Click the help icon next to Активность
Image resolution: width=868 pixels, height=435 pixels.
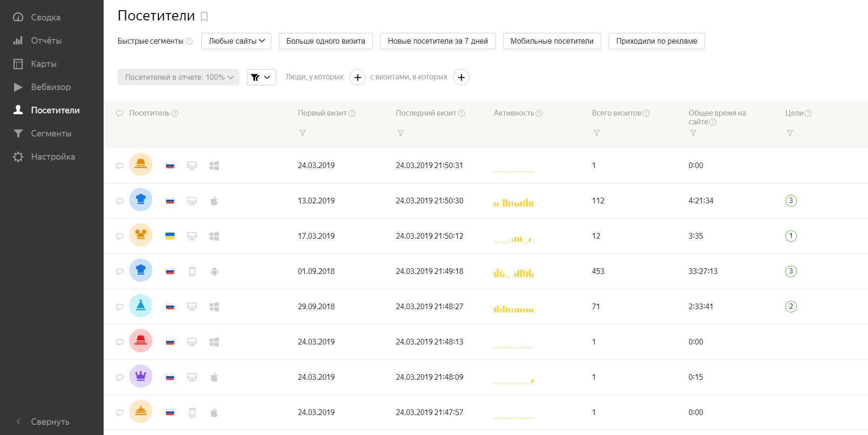click(539, 113)
